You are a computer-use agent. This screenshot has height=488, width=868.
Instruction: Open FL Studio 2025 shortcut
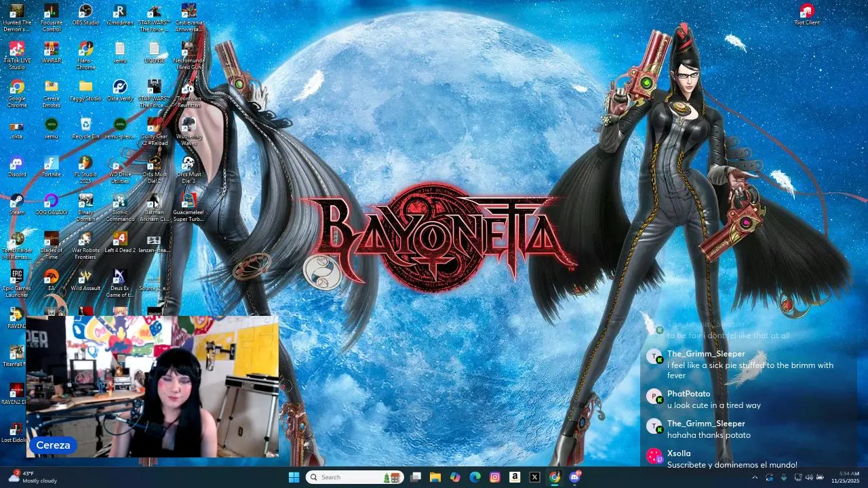point(85,170)
